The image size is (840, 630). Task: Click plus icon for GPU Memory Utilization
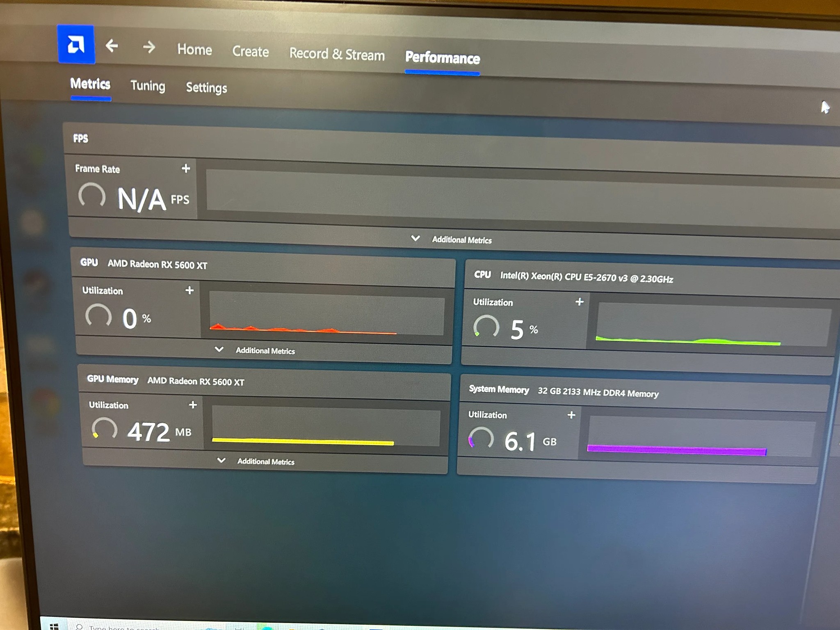click(x=193, y=405)
